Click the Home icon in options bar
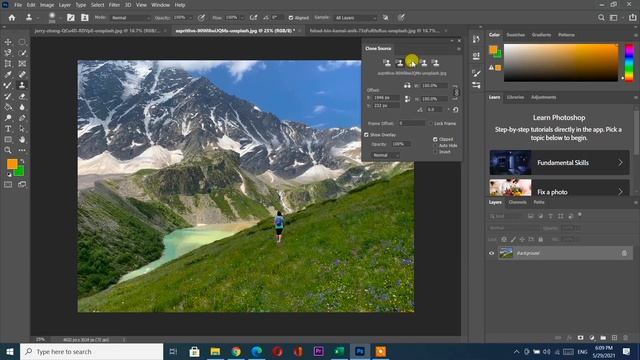 click(12, 18)
